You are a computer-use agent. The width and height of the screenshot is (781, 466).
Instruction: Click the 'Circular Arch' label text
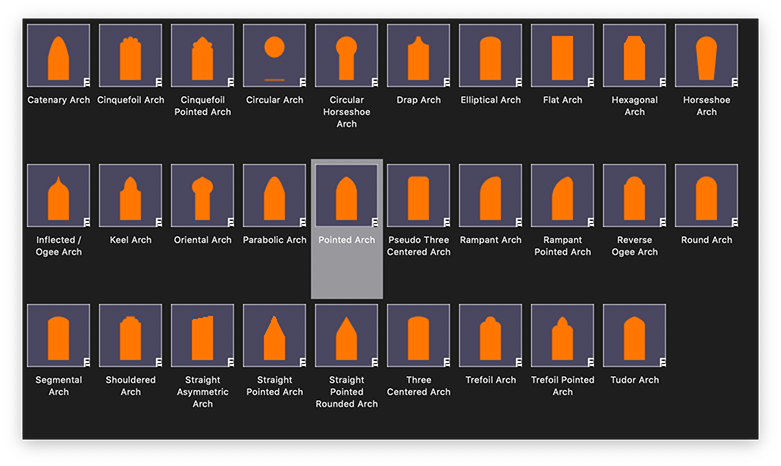coord(274,100)
